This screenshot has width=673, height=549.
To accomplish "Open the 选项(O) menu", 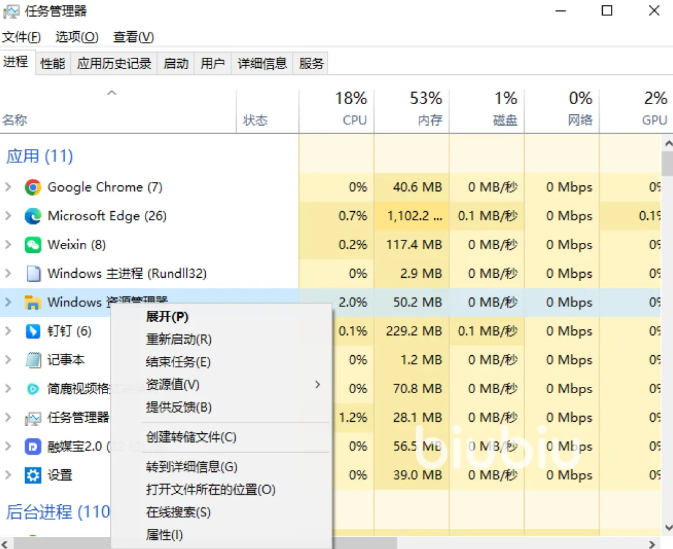I will pos(76,37).
